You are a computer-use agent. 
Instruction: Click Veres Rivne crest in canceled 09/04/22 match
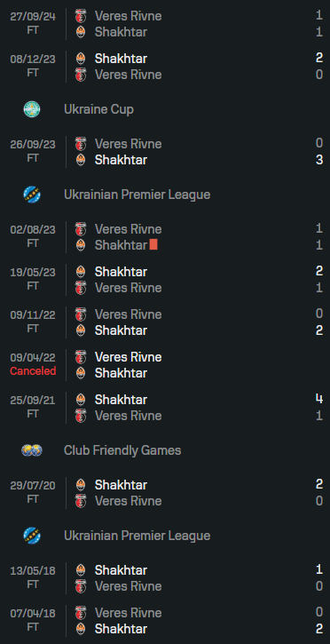(81, 357)
